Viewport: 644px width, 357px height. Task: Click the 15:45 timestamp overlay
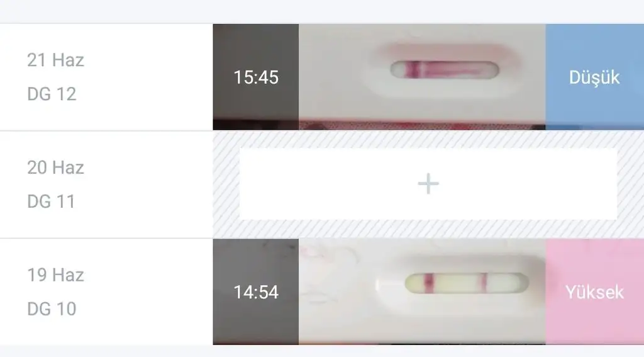(x=256, y=77)
